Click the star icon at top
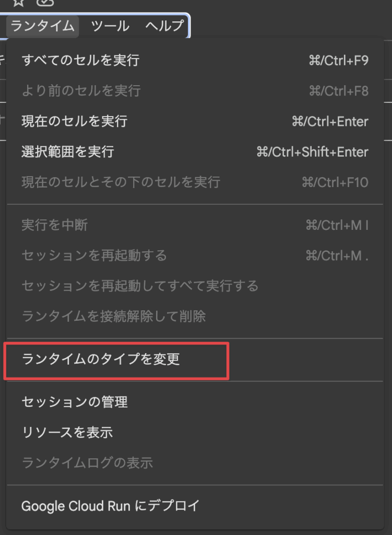 tap(18, 3)
